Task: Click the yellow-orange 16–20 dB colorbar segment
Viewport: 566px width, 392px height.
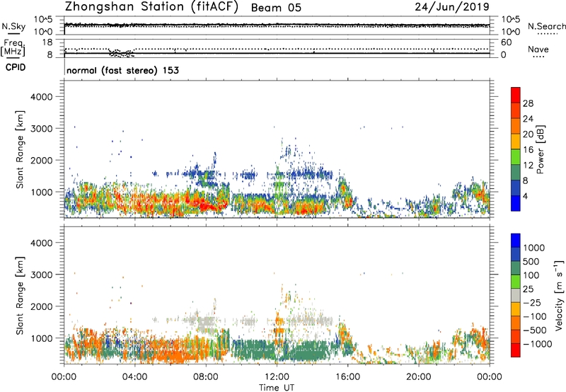Action: pos(516,142)
